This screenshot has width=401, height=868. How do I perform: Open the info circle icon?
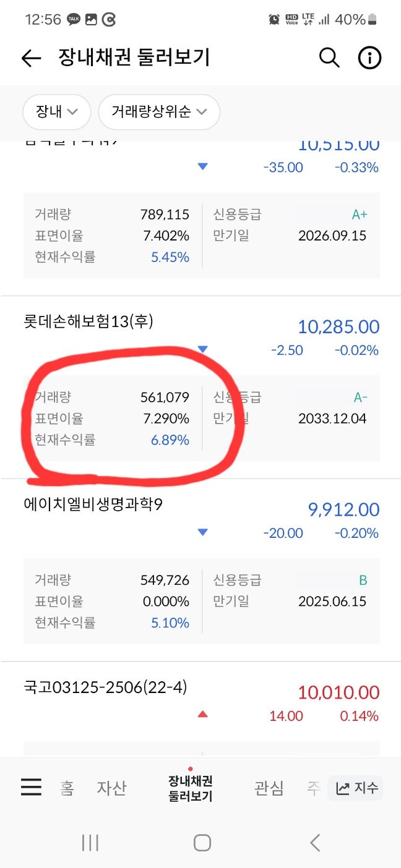point(369,58)
